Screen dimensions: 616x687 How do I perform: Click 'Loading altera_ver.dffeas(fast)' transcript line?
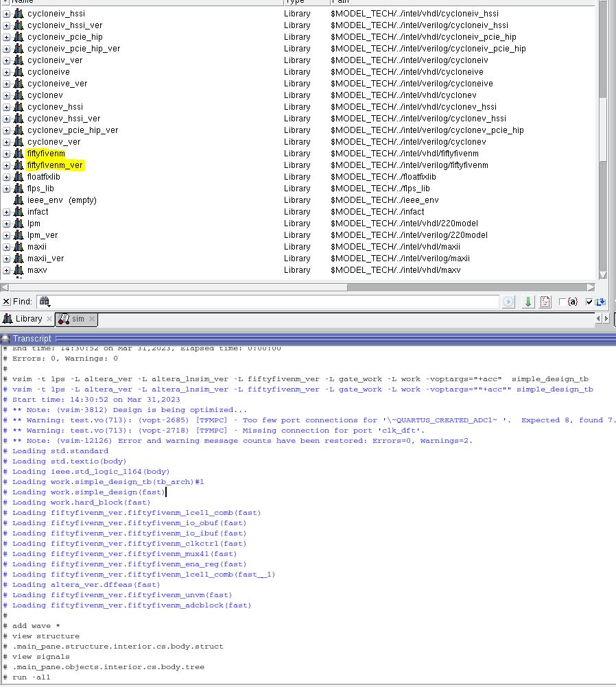pos(86,584)
